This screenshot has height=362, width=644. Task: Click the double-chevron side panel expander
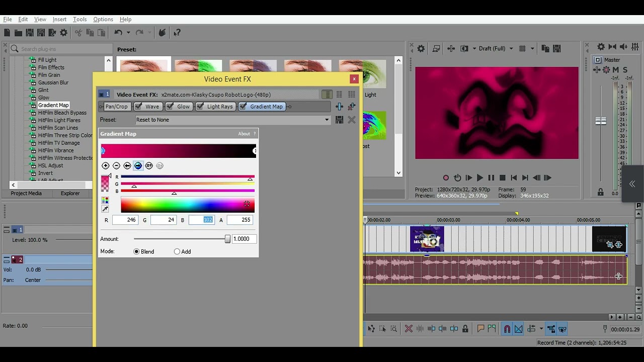(632, 184)
